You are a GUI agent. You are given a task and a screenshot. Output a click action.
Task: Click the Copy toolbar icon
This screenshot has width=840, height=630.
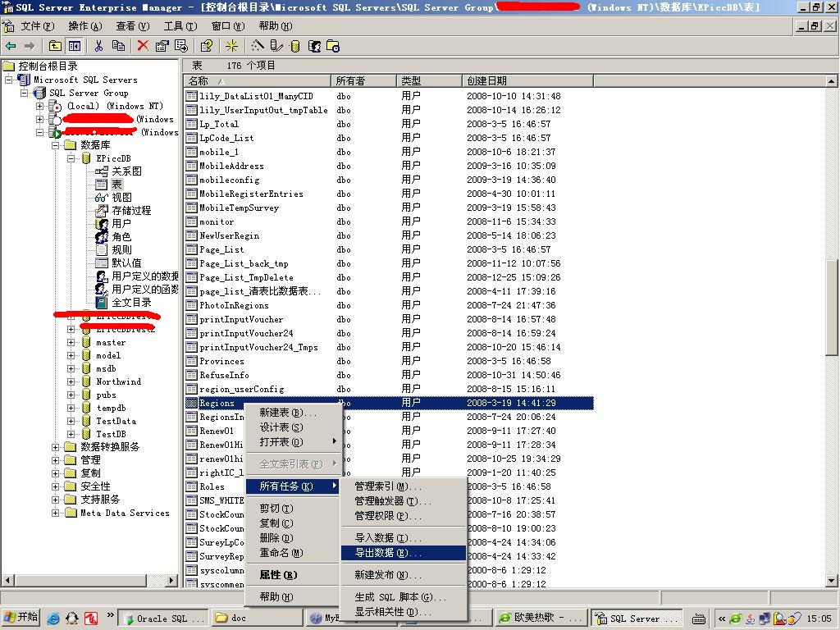click(x=118, y=46)
